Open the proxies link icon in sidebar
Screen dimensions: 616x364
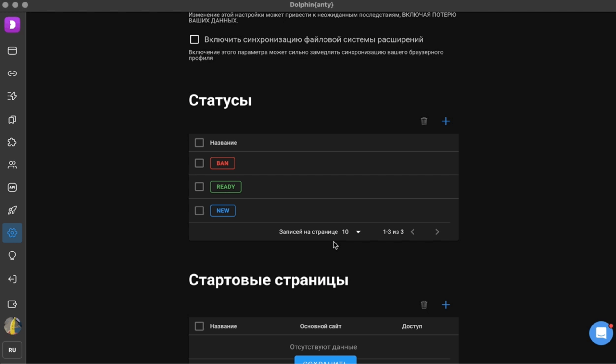12,73
